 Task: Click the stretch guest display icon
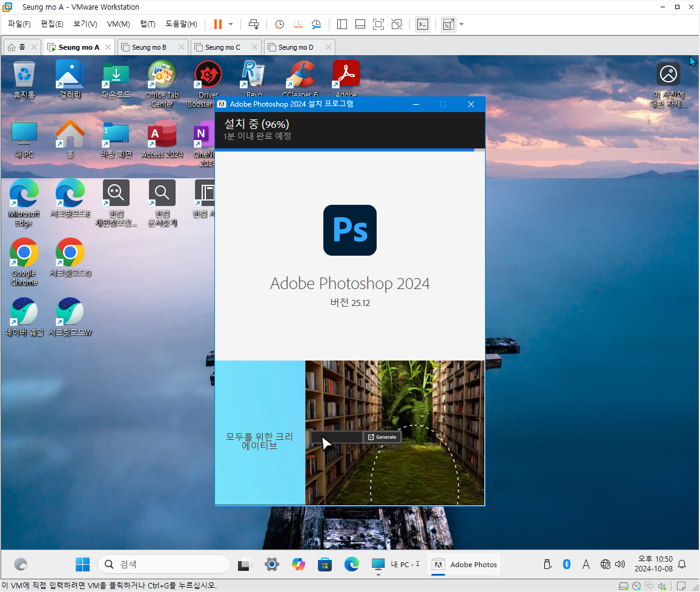tap(448, 24)
